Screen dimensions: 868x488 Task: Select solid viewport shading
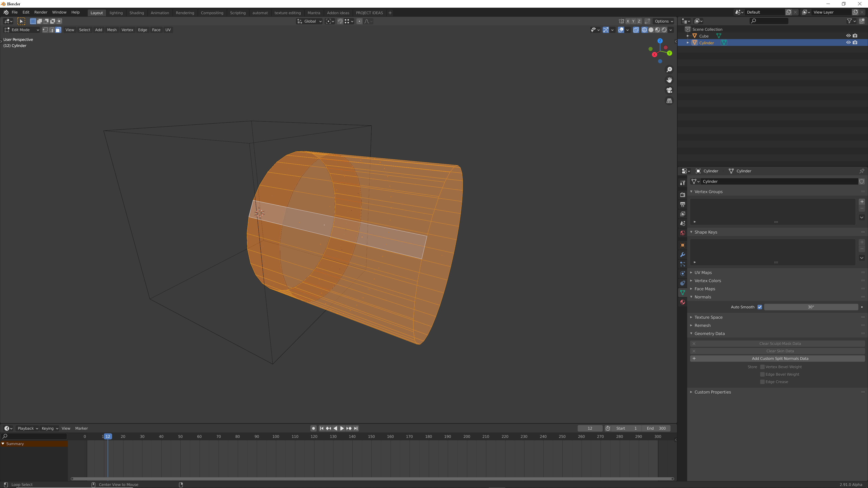(651, 30)
